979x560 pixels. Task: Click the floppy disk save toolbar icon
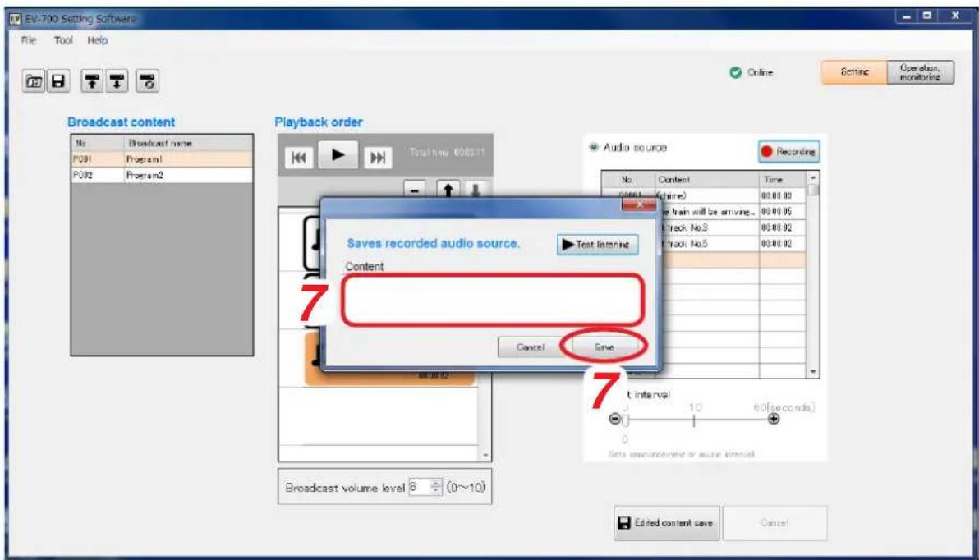[x=58, y=81]
